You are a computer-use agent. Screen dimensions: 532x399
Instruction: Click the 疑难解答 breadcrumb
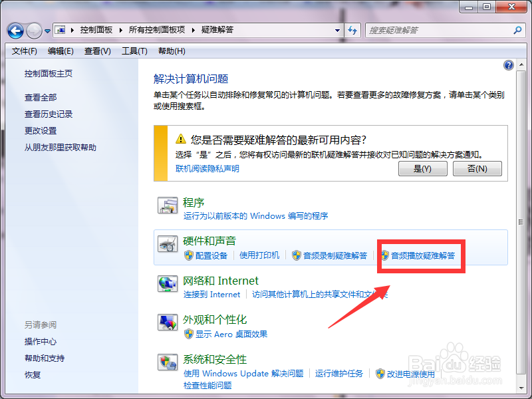coord(217,30)
